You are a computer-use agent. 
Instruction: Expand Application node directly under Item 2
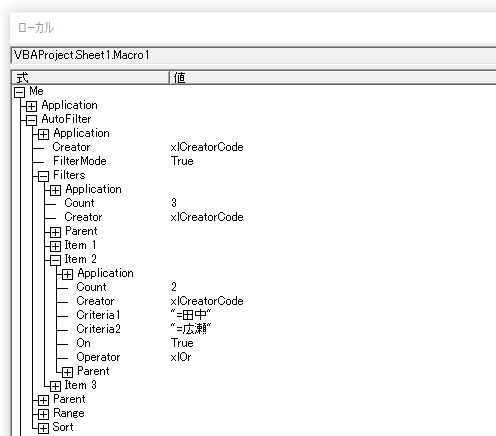pyautogui.click(x=67, y=274)
